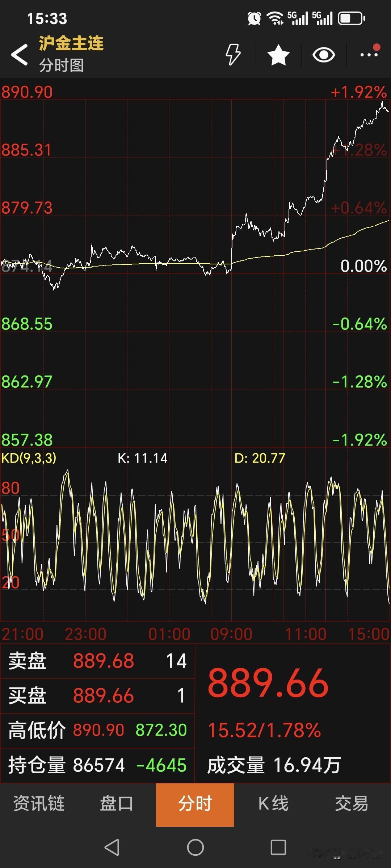The height and width of the screenshot is (868, 391).
Task: Open the 交易 tab
Action: 352,803
